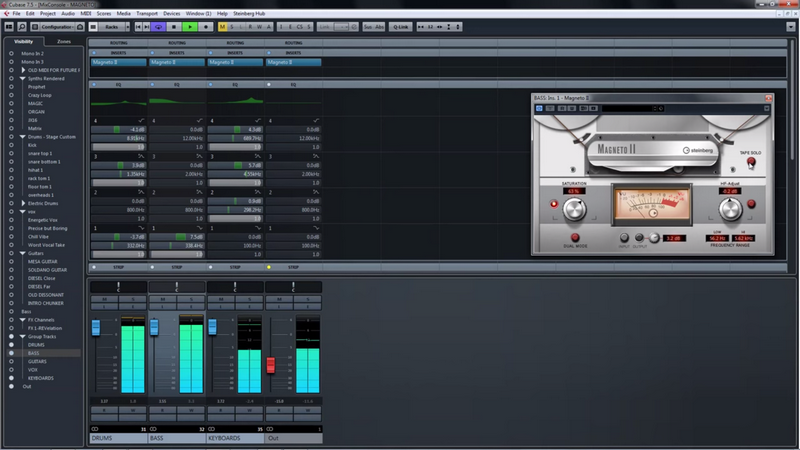Click the HF-Adjust knob in Magneto II
800x450 pixels.
tap(730, 209)
